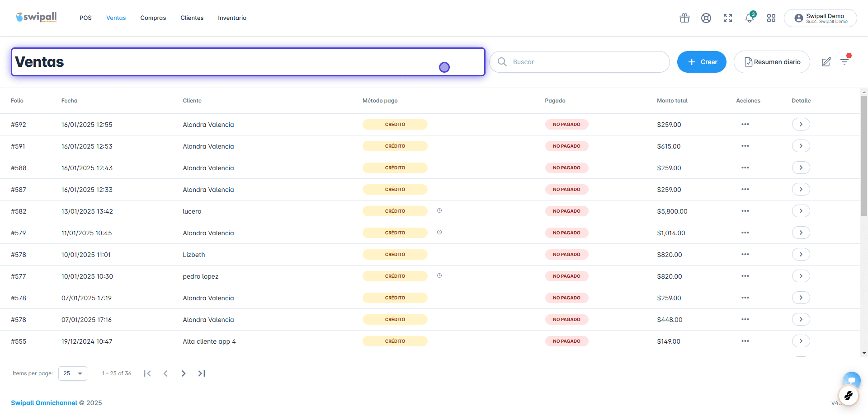Click the Buscar search field
The height and width of the screenshot is (415, 868).
point(580,62)
